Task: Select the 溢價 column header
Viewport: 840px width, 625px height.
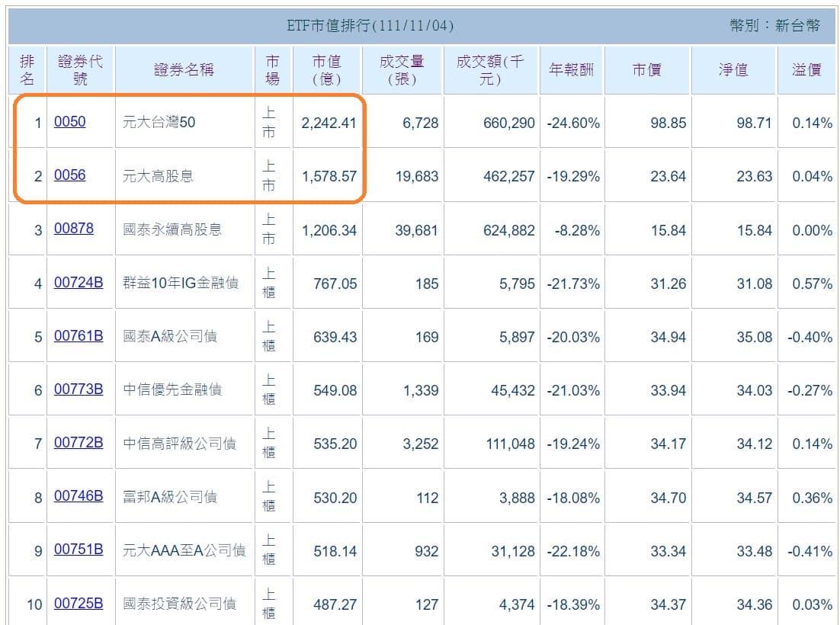Action: click(x=807, y=69)
